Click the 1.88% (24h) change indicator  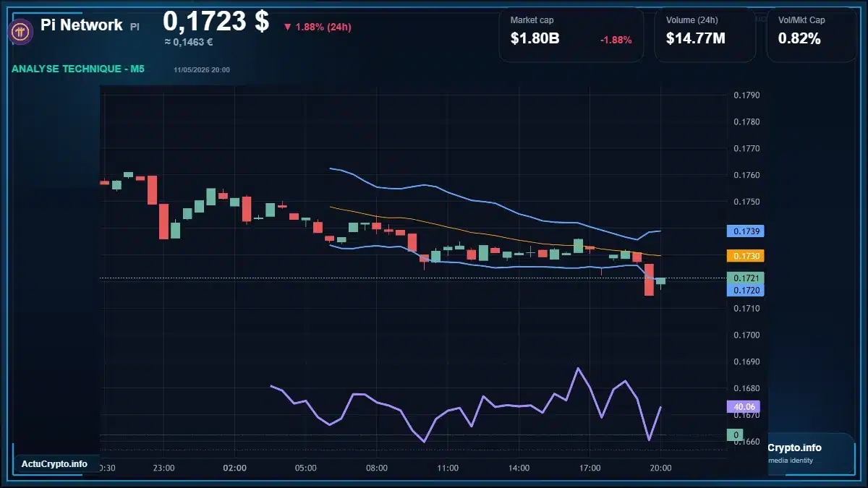point(317,27)
